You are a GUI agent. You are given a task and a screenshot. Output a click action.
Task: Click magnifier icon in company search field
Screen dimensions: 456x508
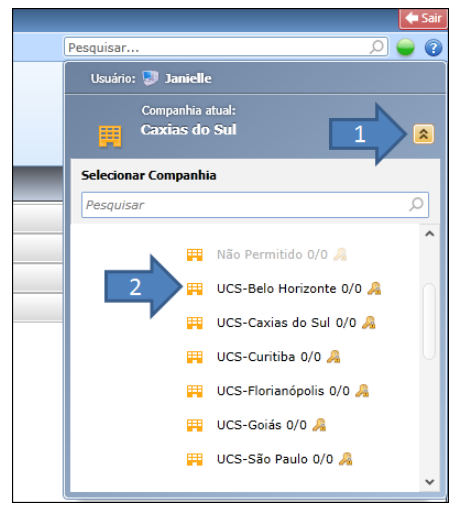(416, 204)
